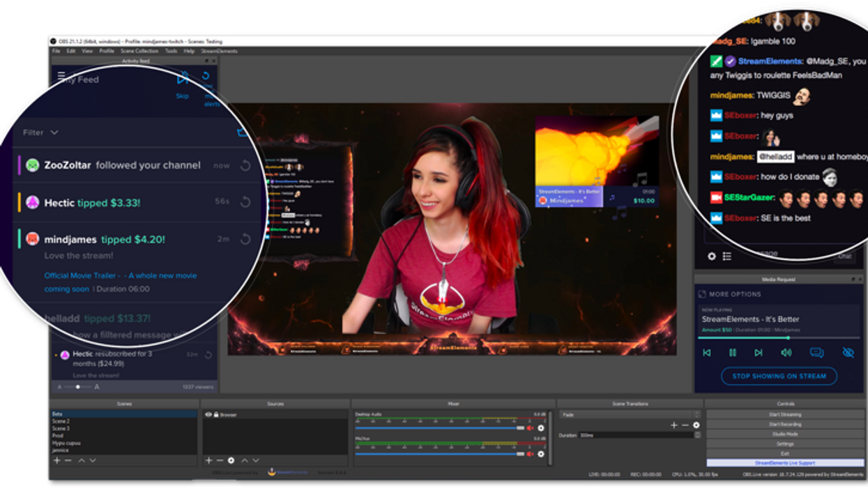The width and height of the screenshot is (868, 488).
Task: Click the transition Duration spinner arrows
Action: (697, 435)
